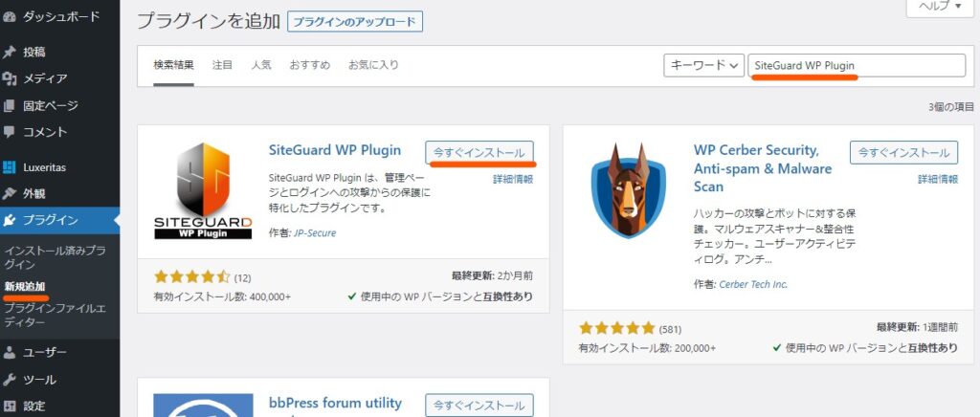The height and width of the screenshot is (417, 980).
Task: Open the お気に入り tab
Action: [x=373, y=64]
